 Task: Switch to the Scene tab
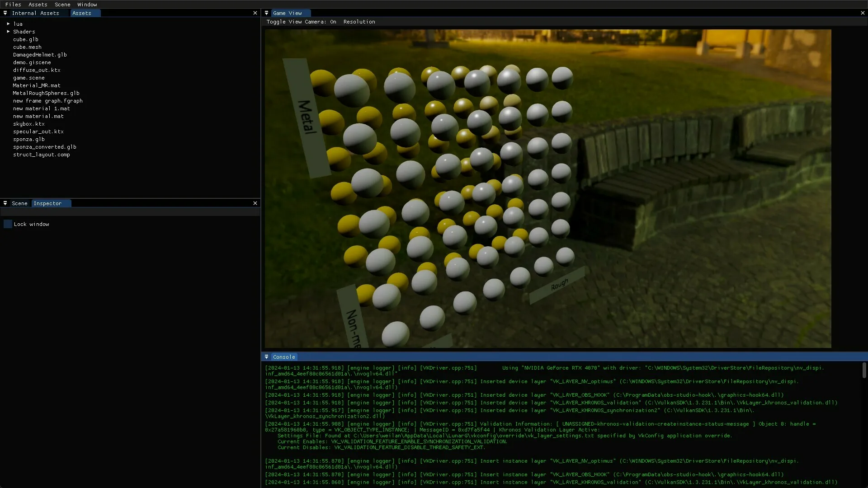coord(19,203)
